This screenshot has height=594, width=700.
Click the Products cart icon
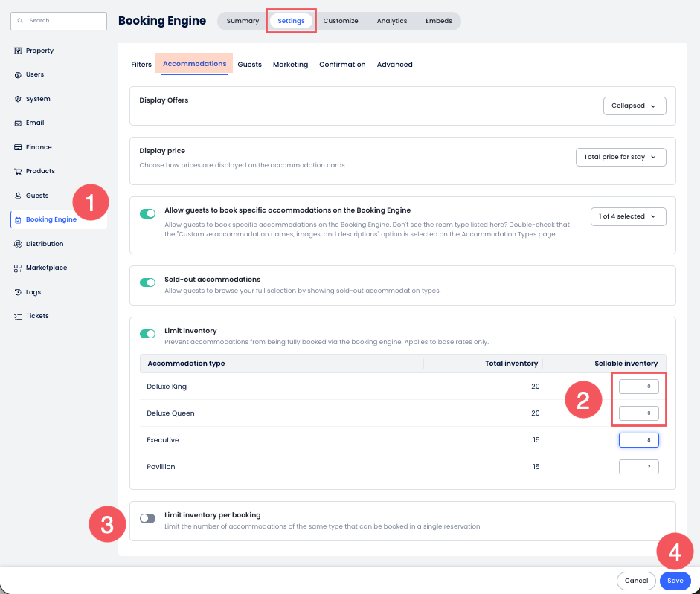(x=18, y=171)
